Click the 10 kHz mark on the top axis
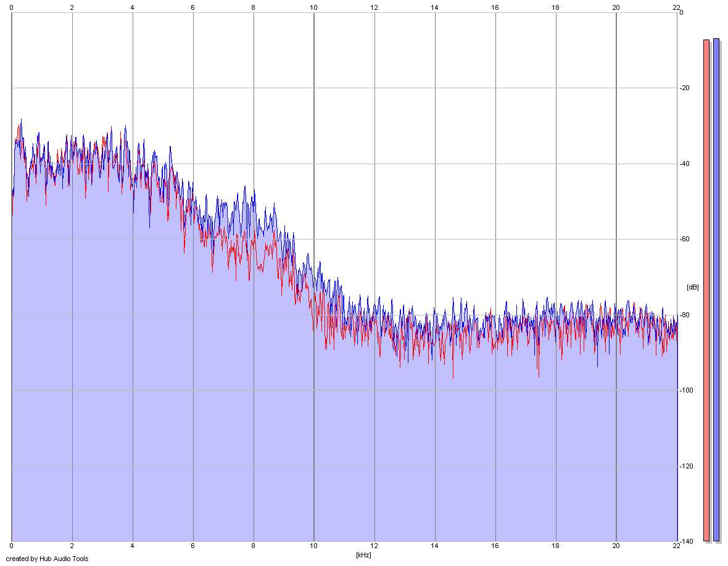This screenshot has height=566, width=728. coord(314,7)
